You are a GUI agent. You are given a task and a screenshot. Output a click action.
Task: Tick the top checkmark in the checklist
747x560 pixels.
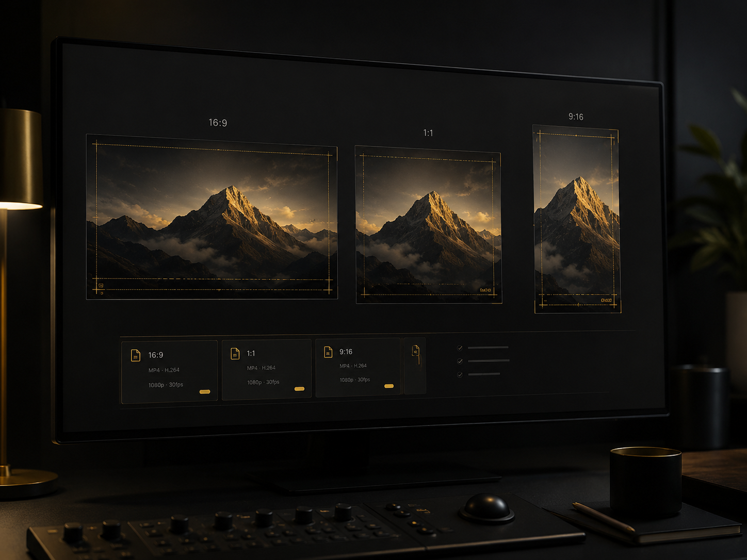pyautogui.click(x=460, y=348)
